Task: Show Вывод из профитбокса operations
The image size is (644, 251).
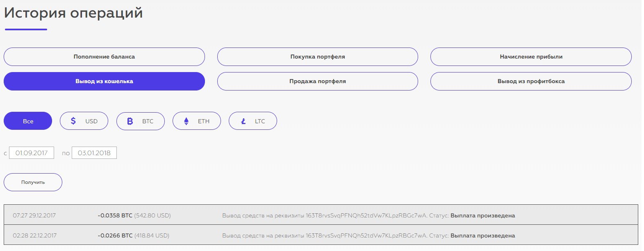Action: point(531,81)
